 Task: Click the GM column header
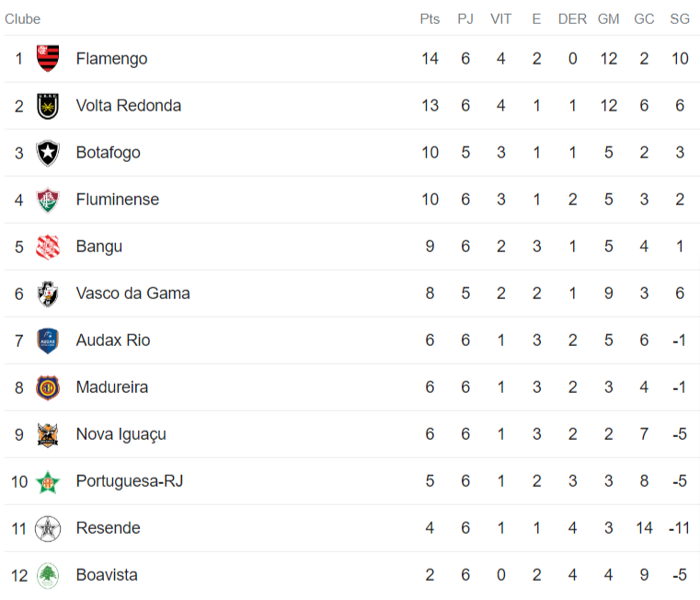[608, 19]
